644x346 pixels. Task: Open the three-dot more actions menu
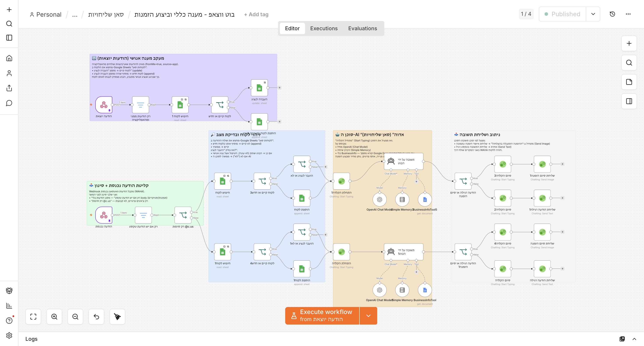tap(628, 14)
